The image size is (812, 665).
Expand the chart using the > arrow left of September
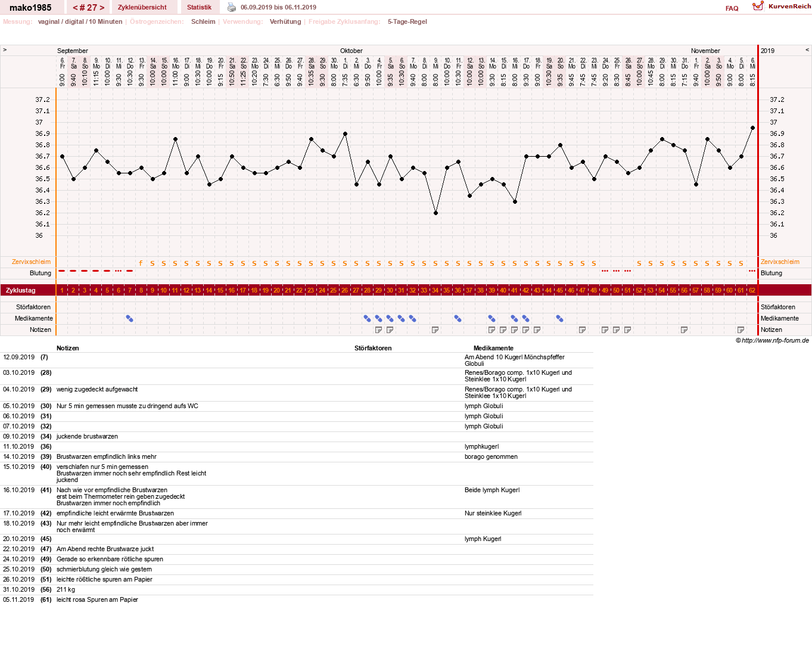point(5,50)
